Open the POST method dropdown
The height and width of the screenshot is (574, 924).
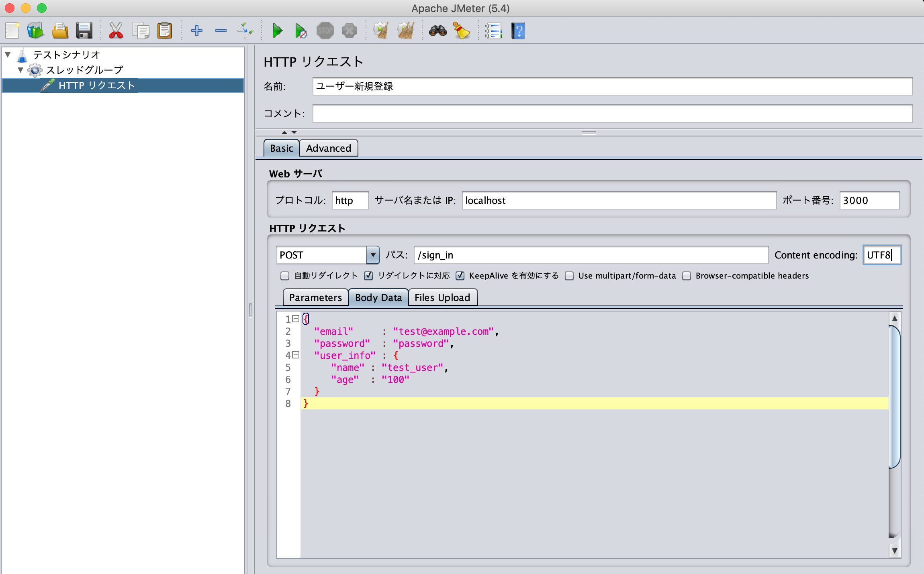373,255
